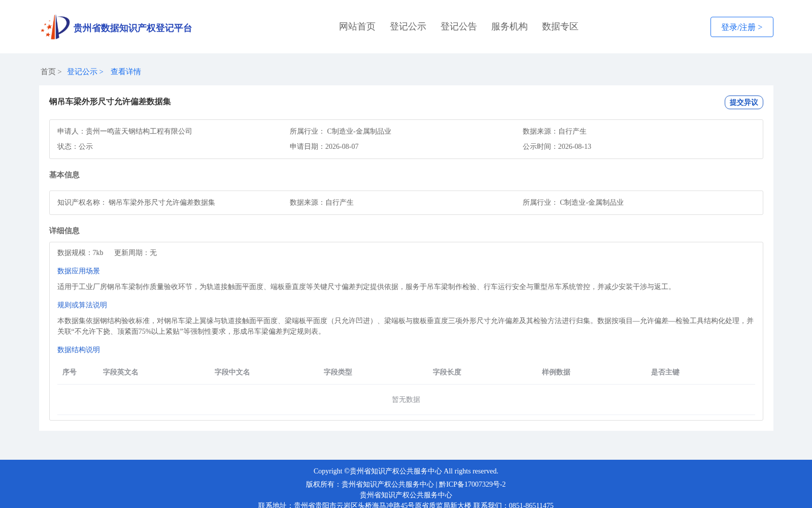Click the 是否主键 column header
Viewport: 812px width, 508px height.
[x=665, y=372]
